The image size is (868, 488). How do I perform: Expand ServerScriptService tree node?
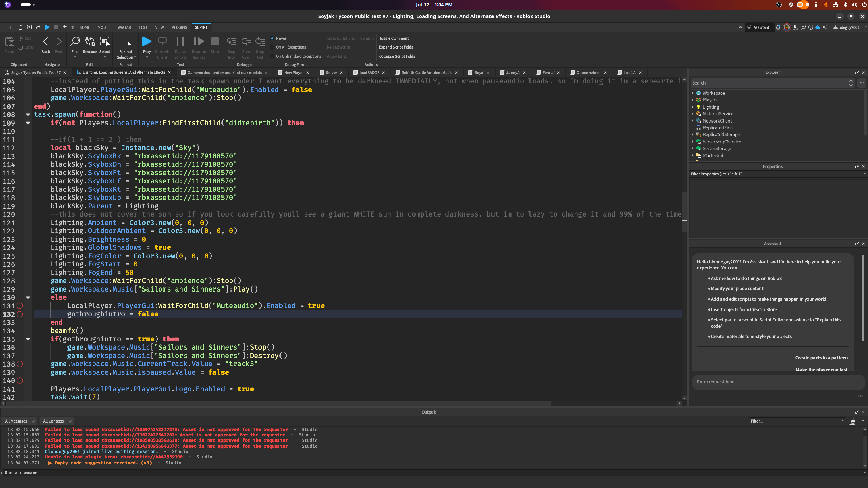point(693,142)
